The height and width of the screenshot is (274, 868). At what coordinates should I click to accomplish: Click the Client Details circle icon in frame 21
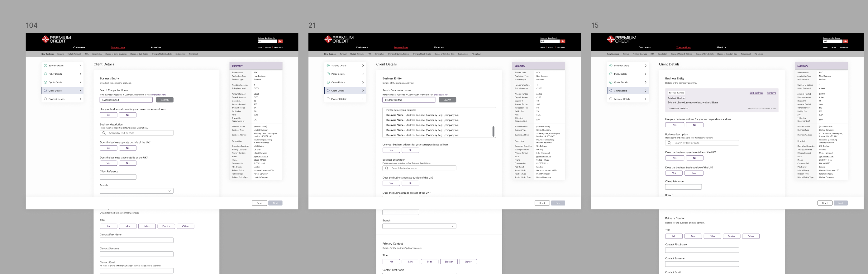(x=328, y=91)
